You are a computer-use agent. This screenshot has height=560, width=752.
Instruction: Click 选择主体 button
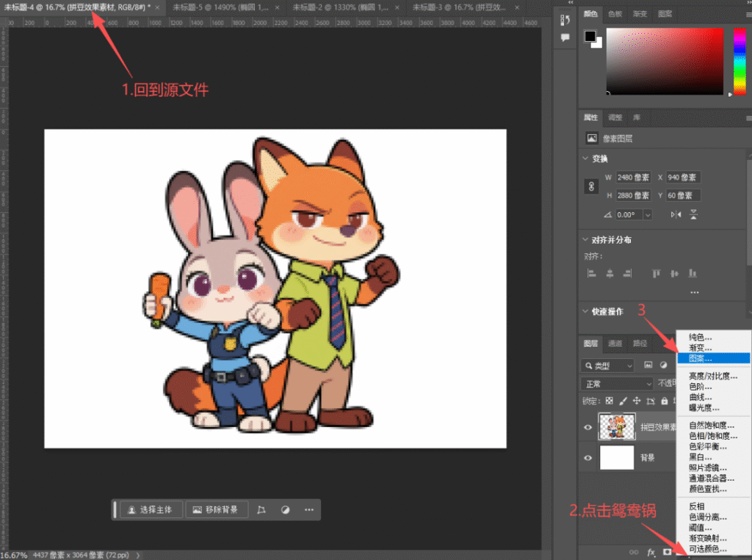point(151,509)
